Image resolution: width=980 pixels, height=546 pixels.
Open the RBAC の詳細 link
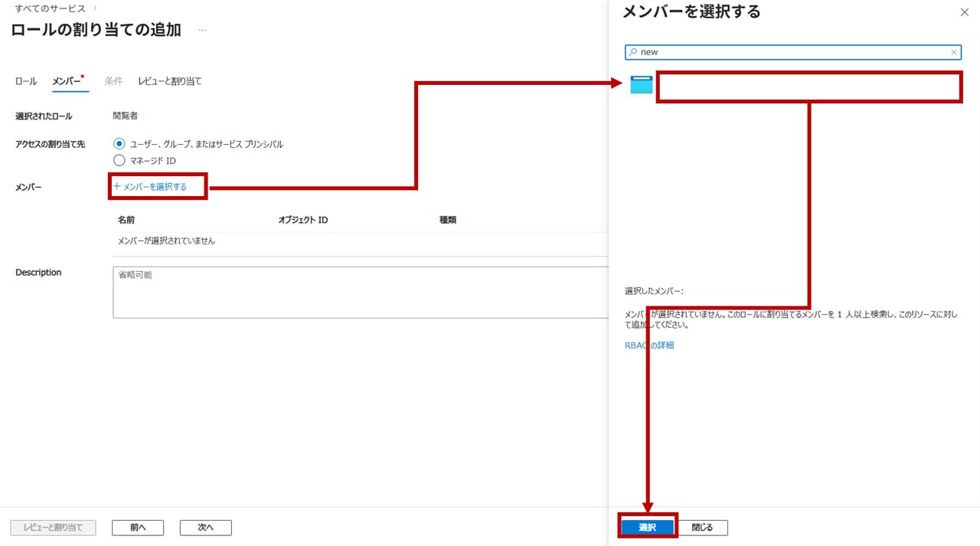[649, 345]
